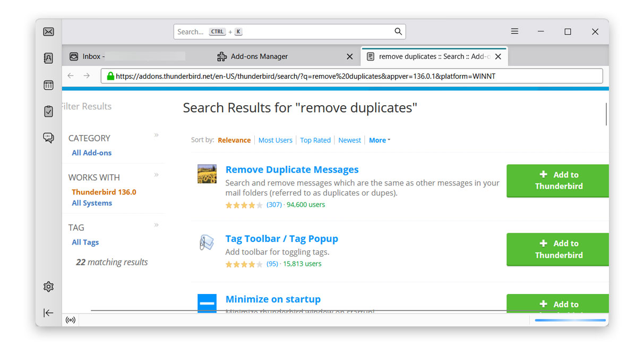
Task: Expand the TAG filter section
Action: [157, 225]
